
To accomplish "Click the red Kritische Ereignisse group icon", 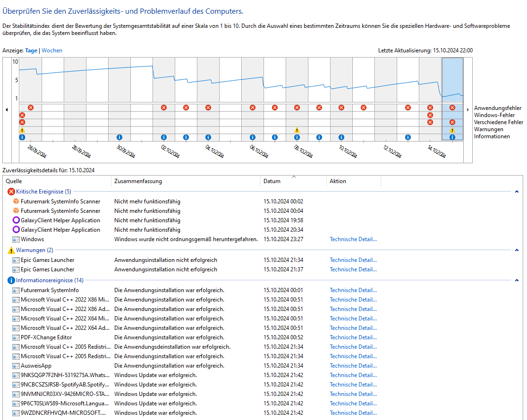I will pos(11,192).
